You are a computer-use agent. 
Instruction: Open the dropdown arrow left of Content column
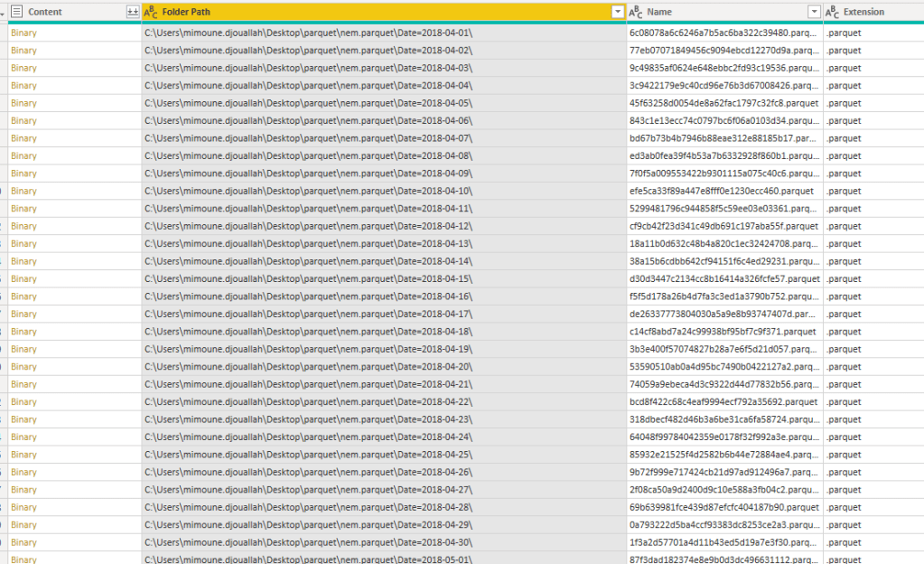(3, 12)
